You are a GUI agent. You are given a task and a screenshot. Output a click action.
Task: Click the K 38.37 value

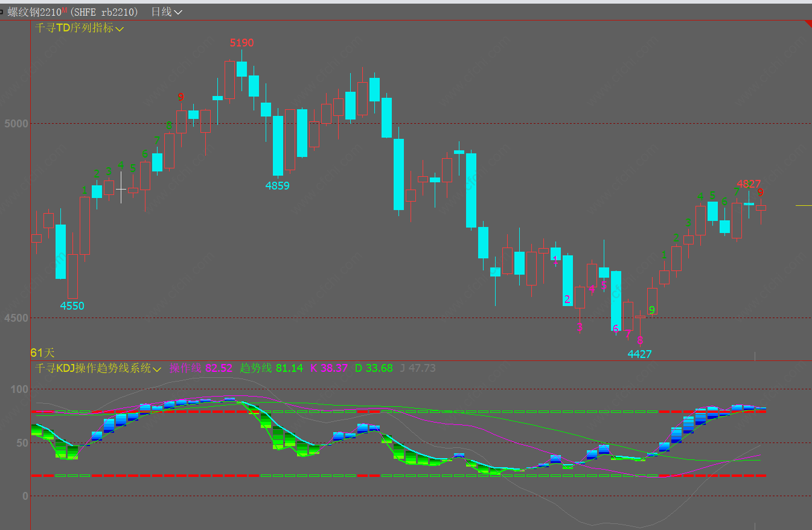[x=329, y=368]
